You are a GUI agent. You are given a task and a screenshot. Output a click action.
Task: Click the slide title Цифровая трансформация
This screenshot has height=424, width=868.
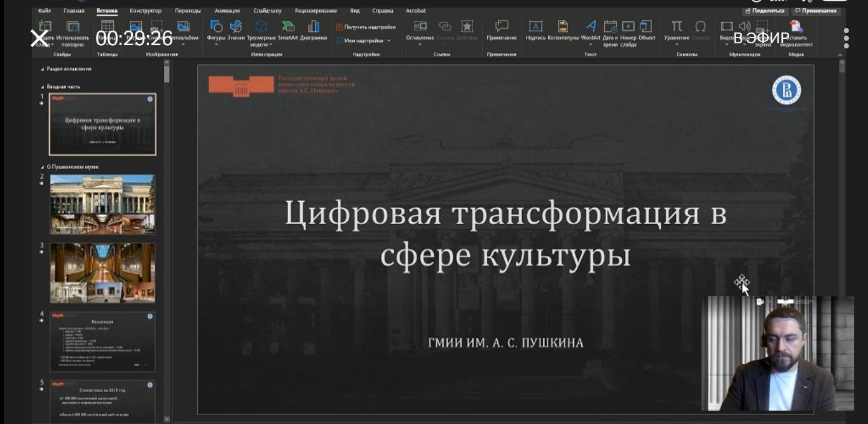pyautogui.click(x=506, y=234)
